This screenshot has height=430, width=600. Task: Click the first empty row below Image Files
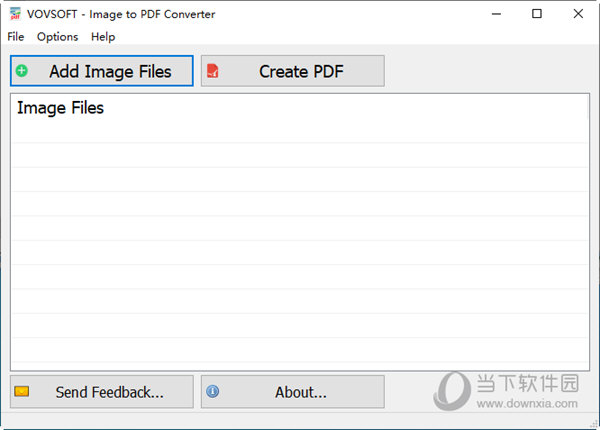pyautogui.click(x=300, y=132)
